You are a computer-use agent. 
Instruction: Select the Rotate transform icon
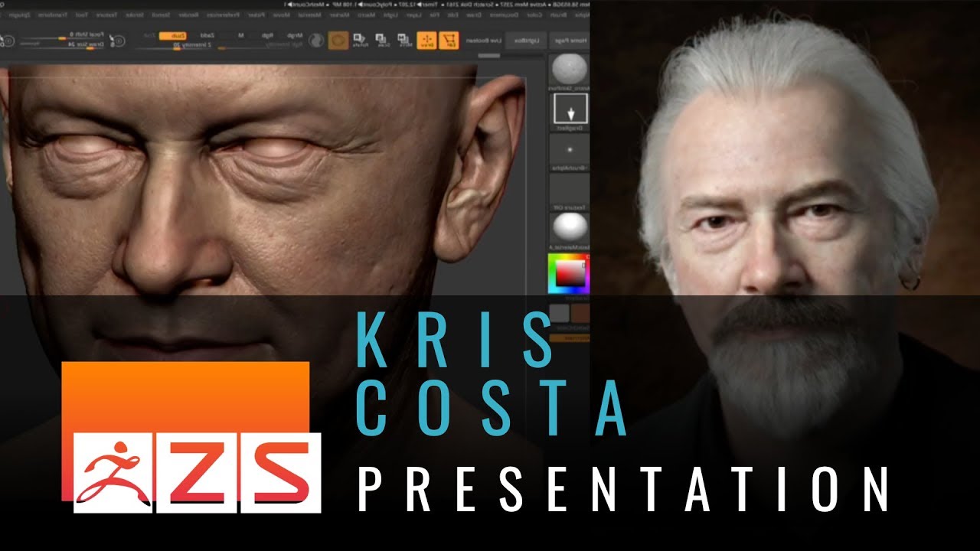(361, 41)
